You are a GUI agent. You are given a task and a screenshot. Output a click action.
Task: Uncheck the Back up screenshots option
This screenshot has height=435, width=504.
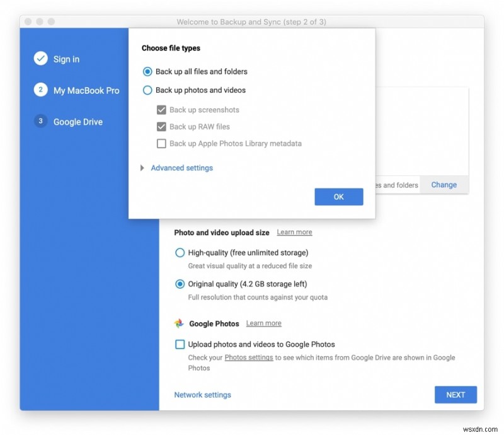[161, 110]
